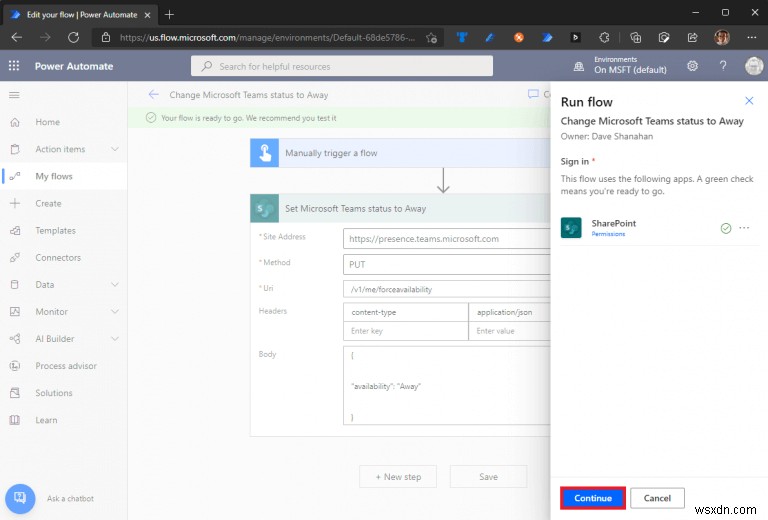This screenshot has width=768, height=520.
Task: Expand the AI Builder section chevron
Action: [x=115, y=338]
